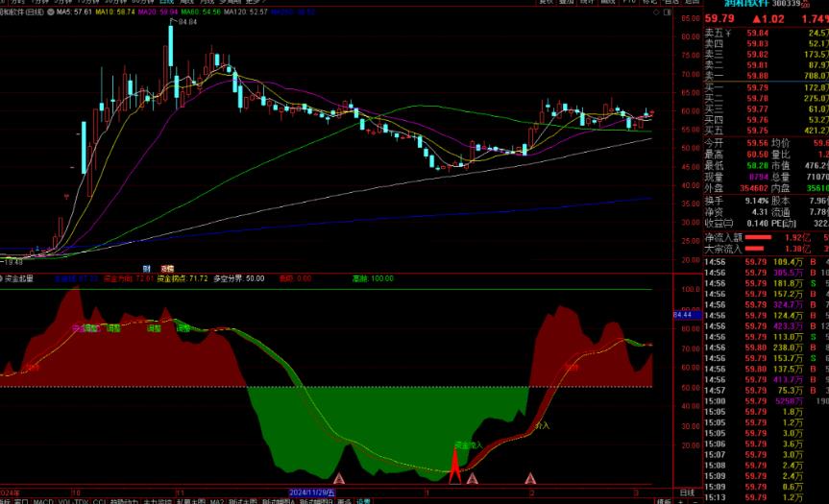The width and height of the screenshot is (829, 504).
Task: Click the 外盘 354602 value
Action: 754,188
